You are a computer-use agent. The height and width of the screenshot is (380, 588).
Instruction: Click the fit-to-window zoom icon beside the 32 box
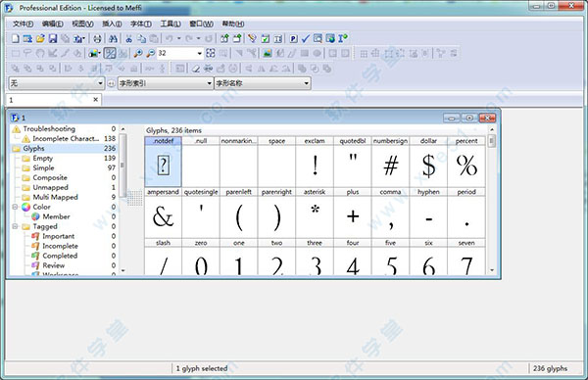pos(211,53)
